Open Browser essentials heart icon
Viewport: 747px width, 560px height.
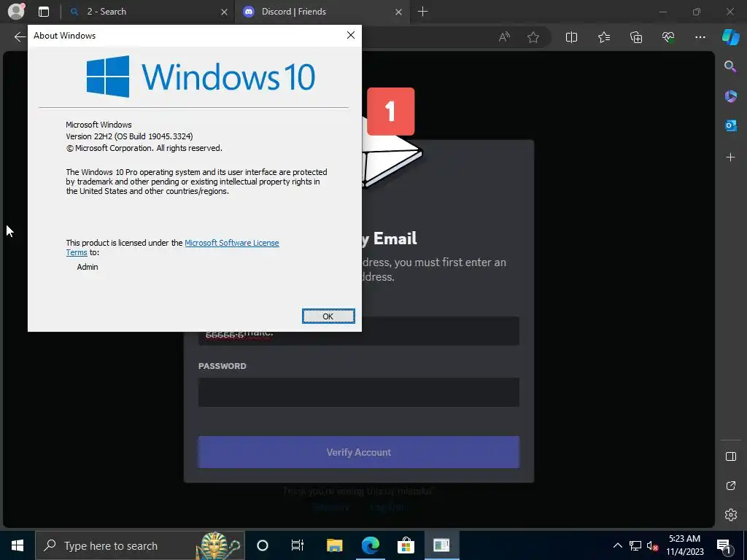tap(668, 37)
